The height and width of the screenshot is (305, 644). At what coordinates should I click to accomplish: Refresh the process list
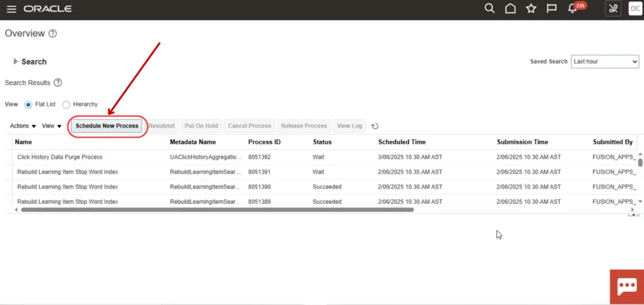tap(375, 126)
